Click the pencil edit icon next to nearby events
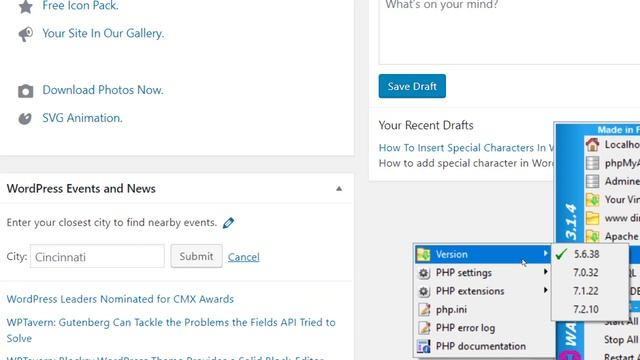The image size is (640, 360). coord(228,223)
